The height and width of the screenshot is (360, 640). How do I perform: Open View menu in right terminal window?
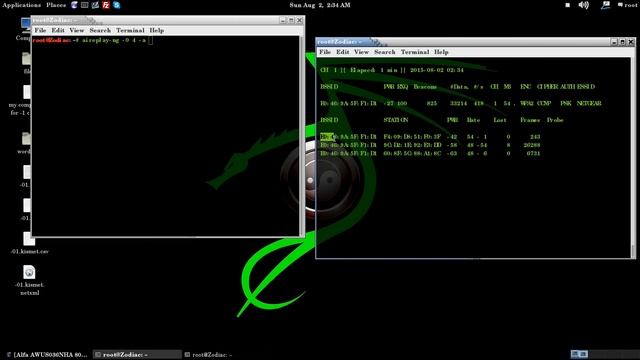tap(361, 52)
